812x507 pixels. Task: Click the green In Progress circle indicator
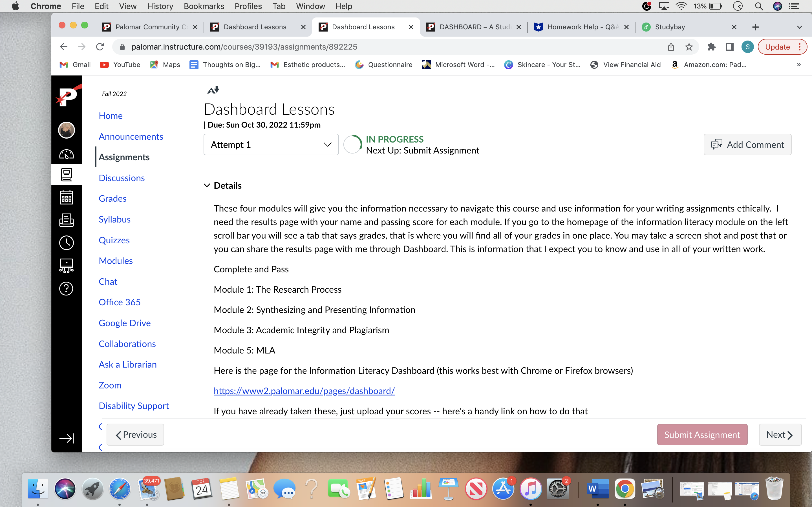[353, 144]
